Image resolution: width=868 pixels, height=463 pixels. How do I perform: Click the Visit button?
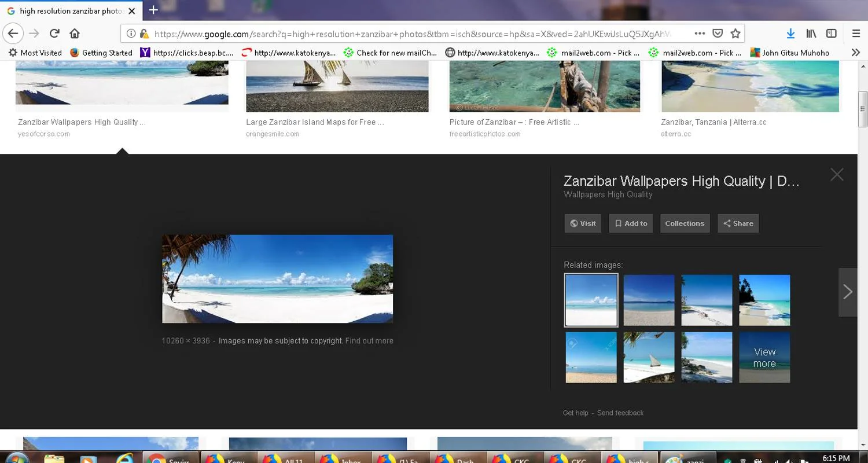pos(583,223)
